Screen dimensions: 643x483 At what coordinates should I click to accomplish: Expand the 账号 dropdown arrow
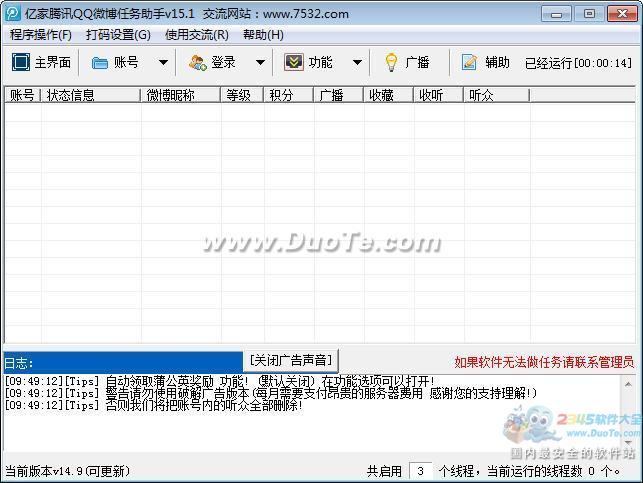tap(163, 63)
